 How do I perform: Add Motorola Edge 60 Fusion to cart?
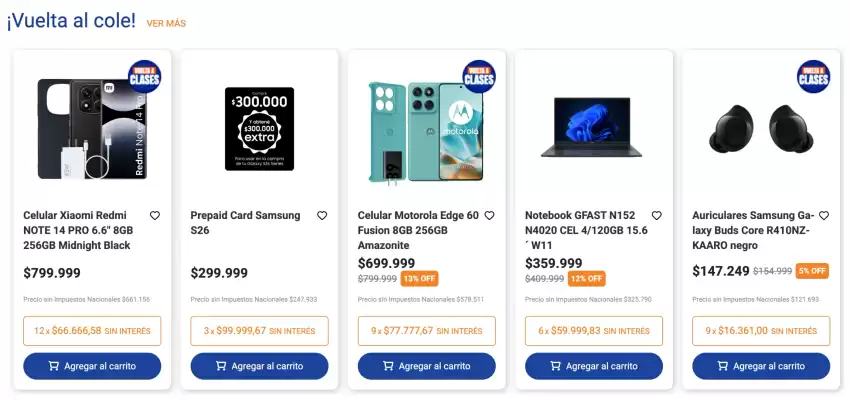point(426,366)
